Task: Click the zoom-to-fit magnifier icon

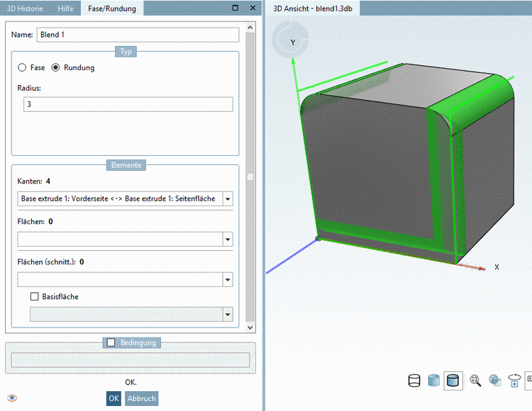Action: coord(475,381)
